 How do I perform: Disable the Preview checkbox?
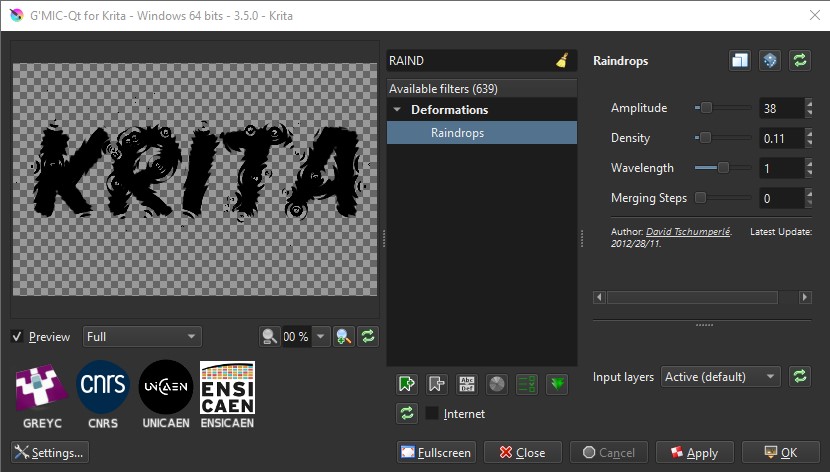(17, 337)
